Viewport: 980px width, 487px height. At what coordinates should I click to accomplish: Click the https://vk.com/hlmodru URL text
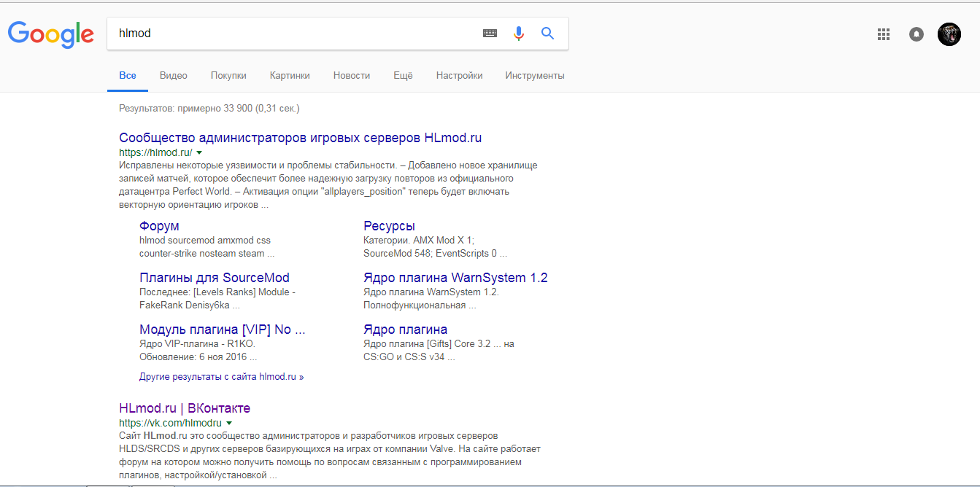170,423
